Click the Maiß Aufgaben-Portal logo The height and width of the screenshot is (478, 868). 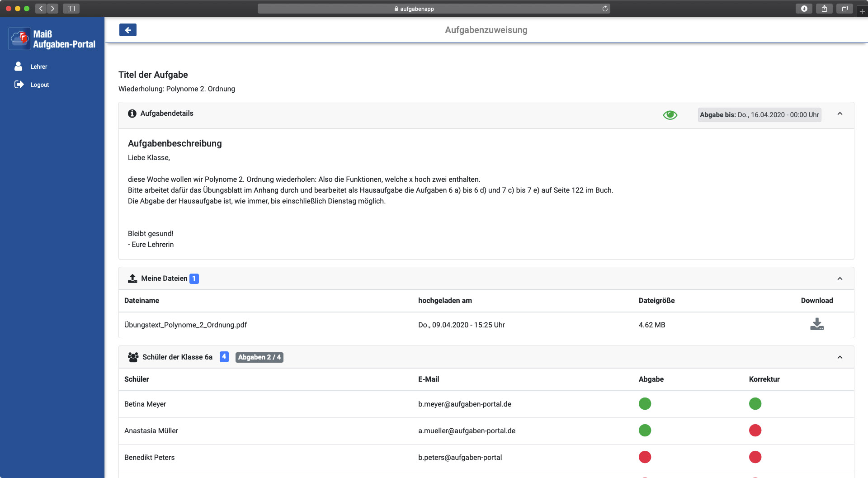click(52, 39)
